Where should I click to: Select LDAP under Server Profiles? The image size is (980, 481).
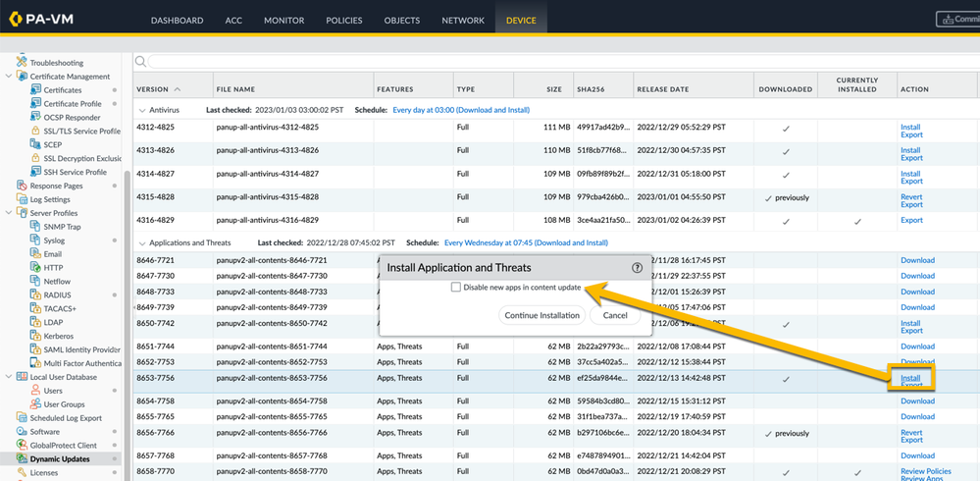(x=53, y=322)
